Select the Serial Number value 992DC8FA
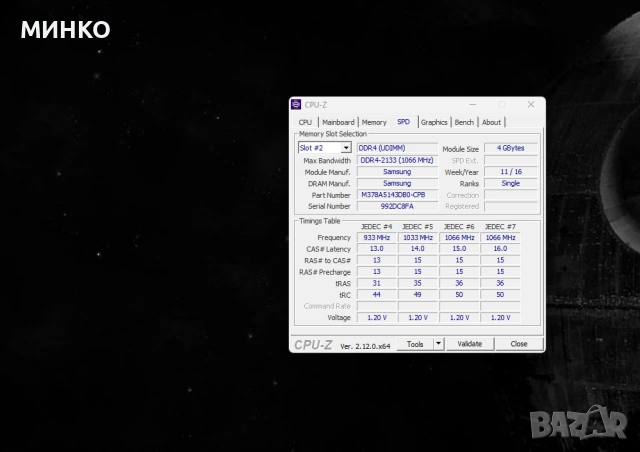The image size is (640, 452). (397, 206)
